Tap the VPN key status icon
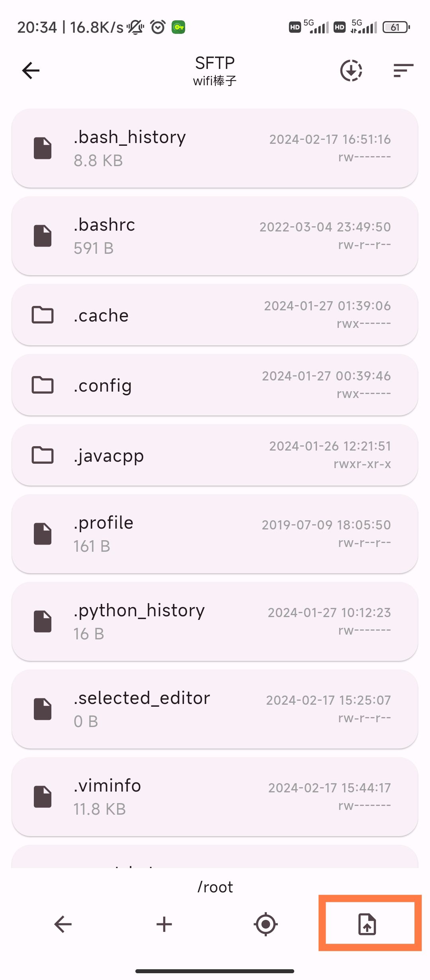 (x=178, y=27)
